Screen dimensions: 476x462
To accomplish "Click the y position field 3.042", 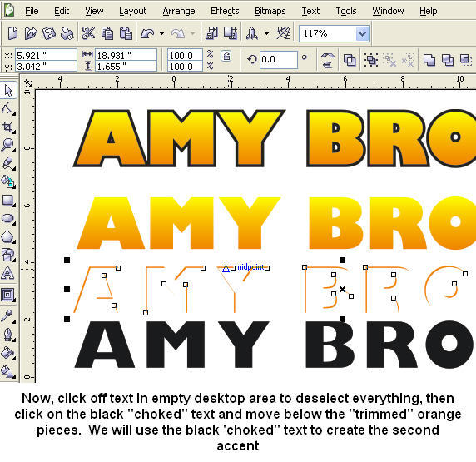I will (x=46, y=66).
